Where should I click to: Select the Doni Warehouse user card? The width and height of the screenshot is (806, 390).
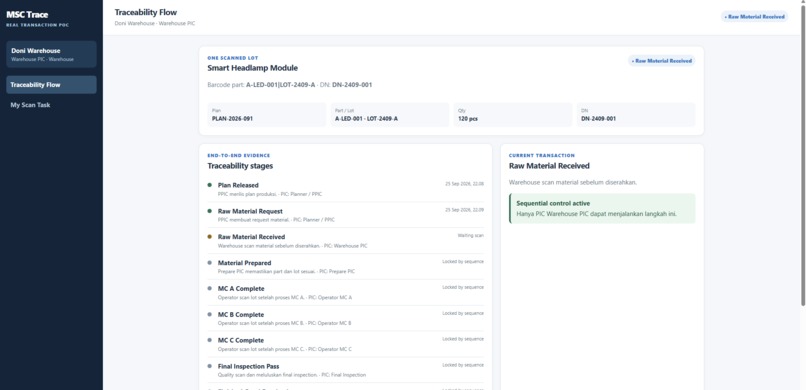pos(51,54)
